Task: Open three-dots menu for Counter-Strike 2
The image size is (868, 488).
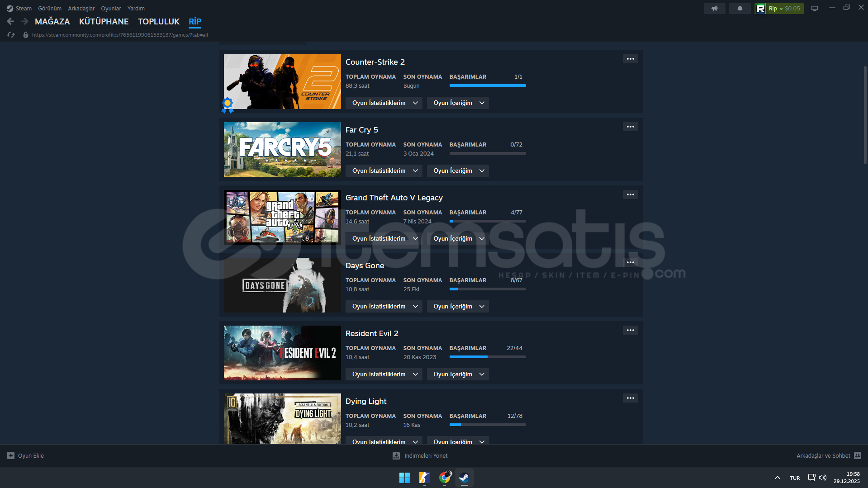Action: pyautogui.click(x=630, y=59)
